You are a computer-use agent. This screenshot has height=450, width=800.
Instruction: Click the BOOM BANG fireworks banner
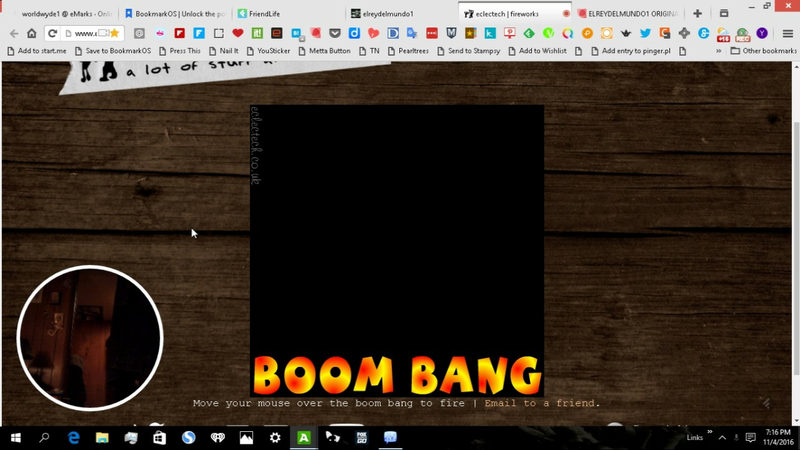click(396, 374)
